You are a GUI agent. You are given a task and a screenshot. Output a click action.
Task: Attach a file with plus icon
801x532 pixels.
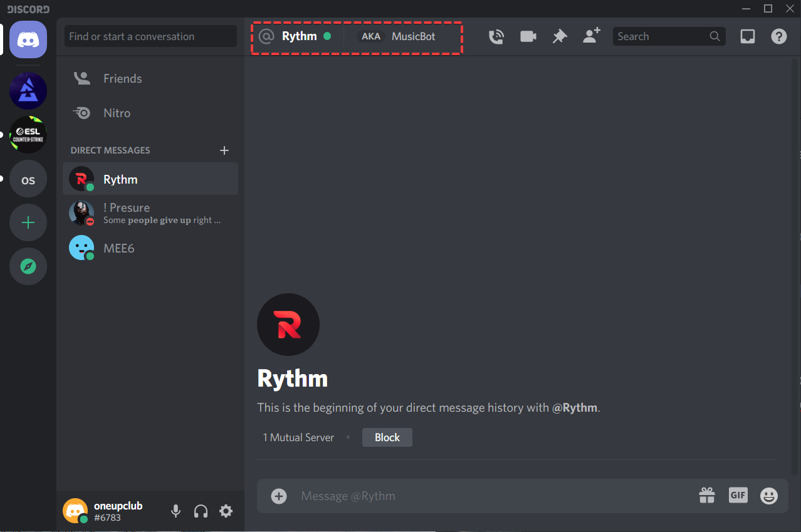pyautogui.click(x=279, y=496)
